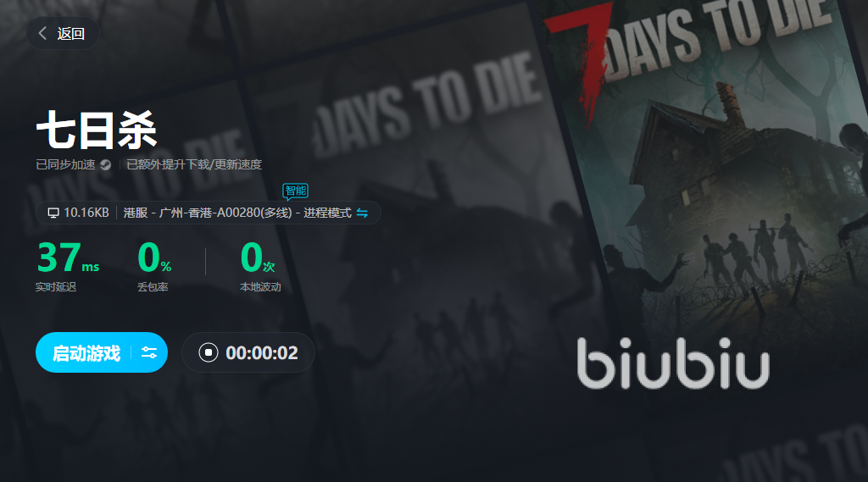Stop acceleration with the stop circle icon
Viewport: 868px width, 482px height.
tap(209, 352)
